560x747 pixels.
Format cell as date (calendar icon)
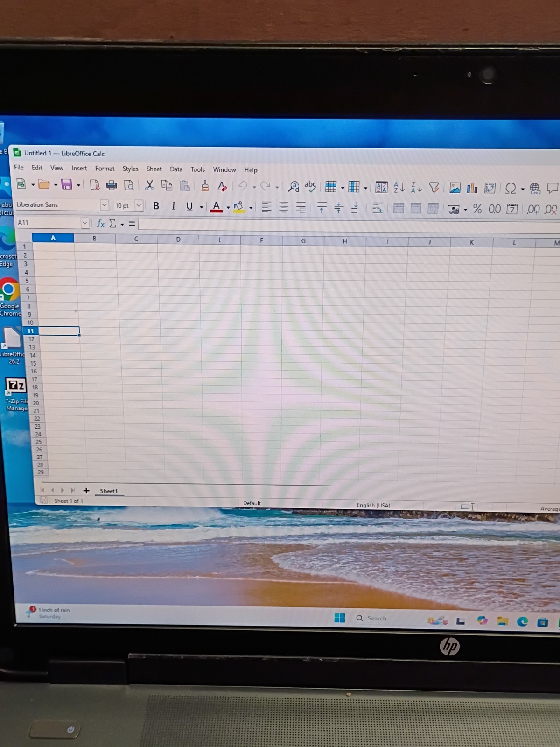click(512, 209)
